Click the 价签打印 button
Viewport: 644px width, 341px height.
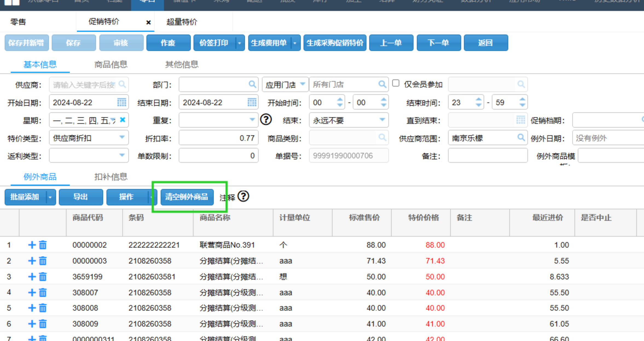(x=214, y=43)
